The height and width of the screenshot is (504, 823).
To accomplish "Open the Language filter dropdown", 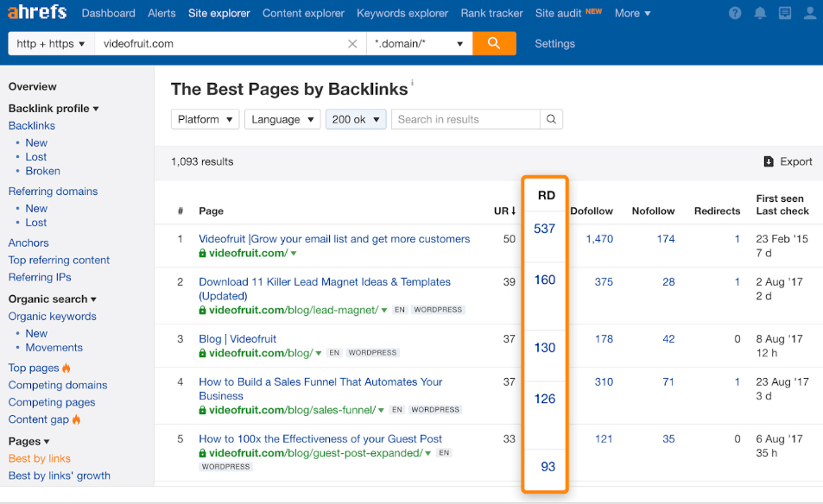I will tap(282, 119).
